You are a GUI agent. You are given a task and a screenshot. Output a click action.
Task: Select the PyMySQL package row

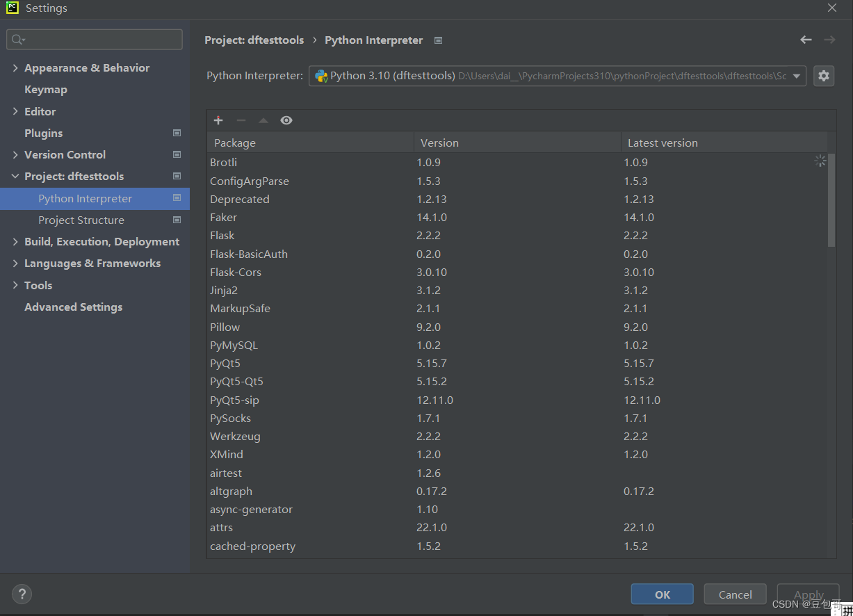tap(517, 345)
